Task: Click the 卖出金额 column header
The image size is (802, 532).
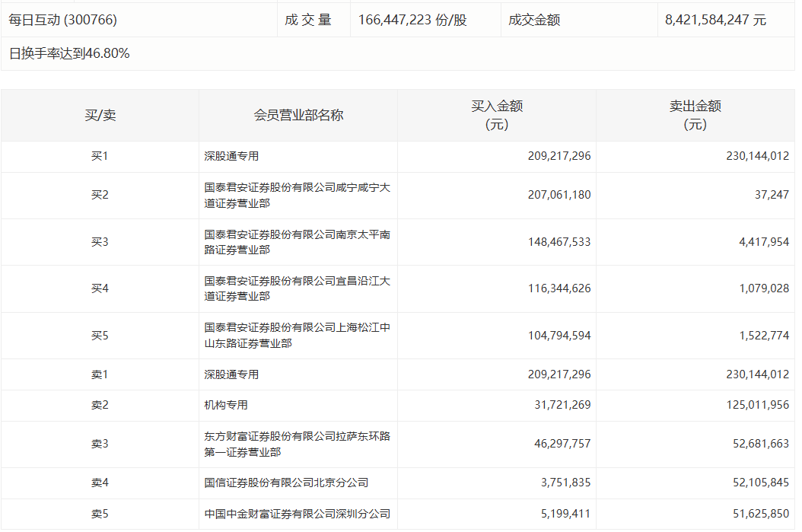Action: pyautogui.click(x=695, y=115)
